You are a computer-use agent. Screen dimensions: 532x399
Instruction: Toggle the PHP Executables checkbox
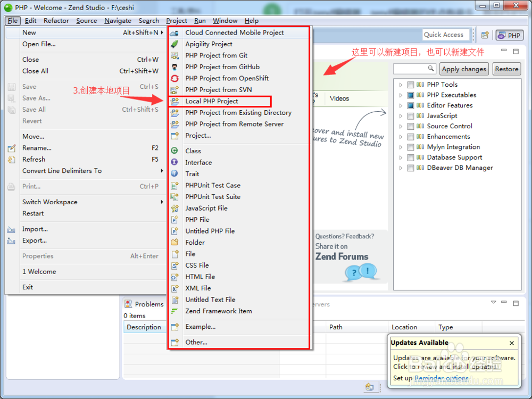(411, 95)
